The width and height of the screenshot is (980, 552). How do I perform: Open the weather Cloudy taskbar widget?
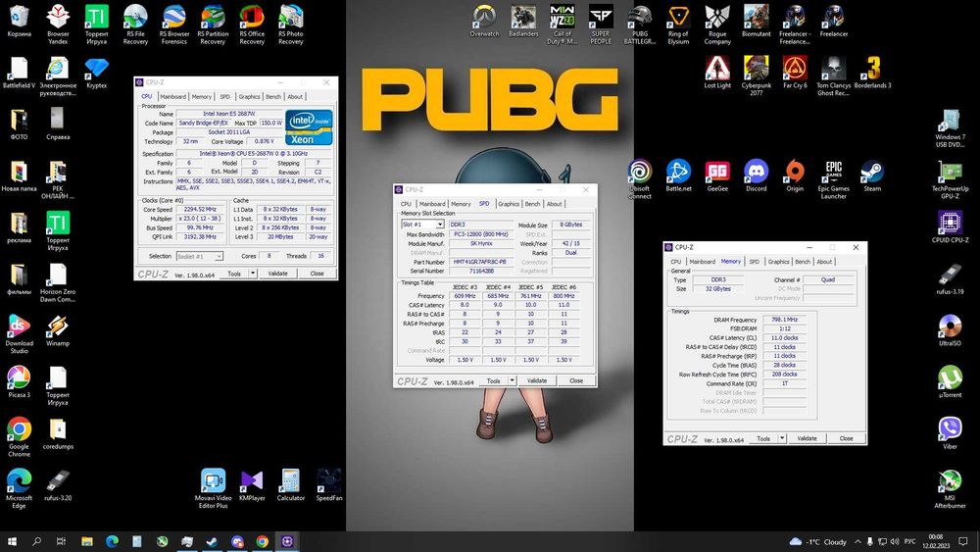pyautogui.click(x=817, y=541)
